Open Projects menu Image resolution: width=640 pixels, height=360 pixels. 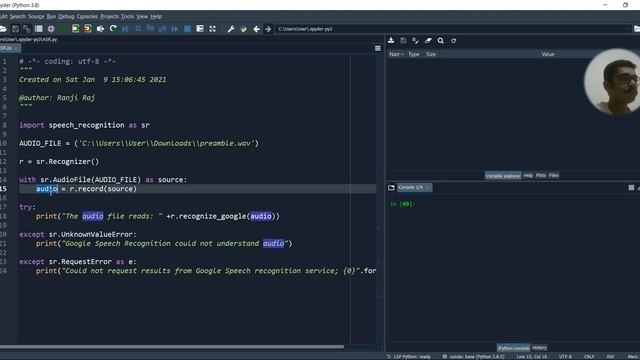(x=109, y=17)
